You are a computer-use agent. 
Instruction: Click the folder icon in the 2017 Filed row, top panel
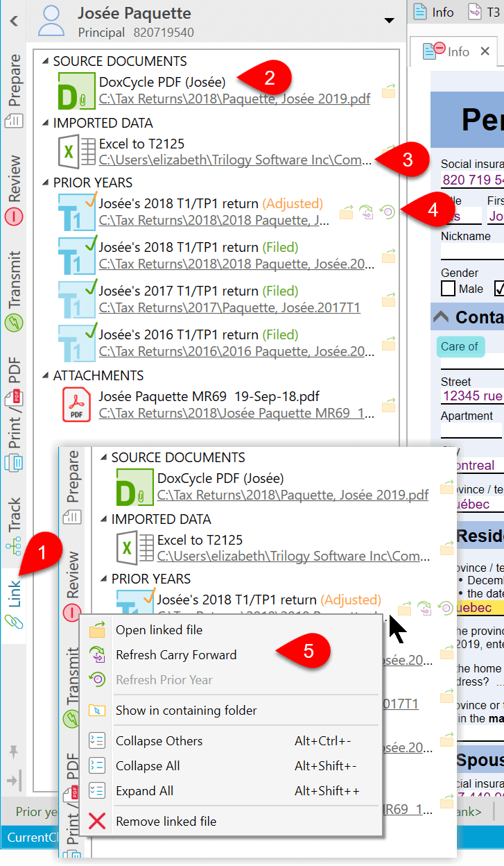click(388, 300)
